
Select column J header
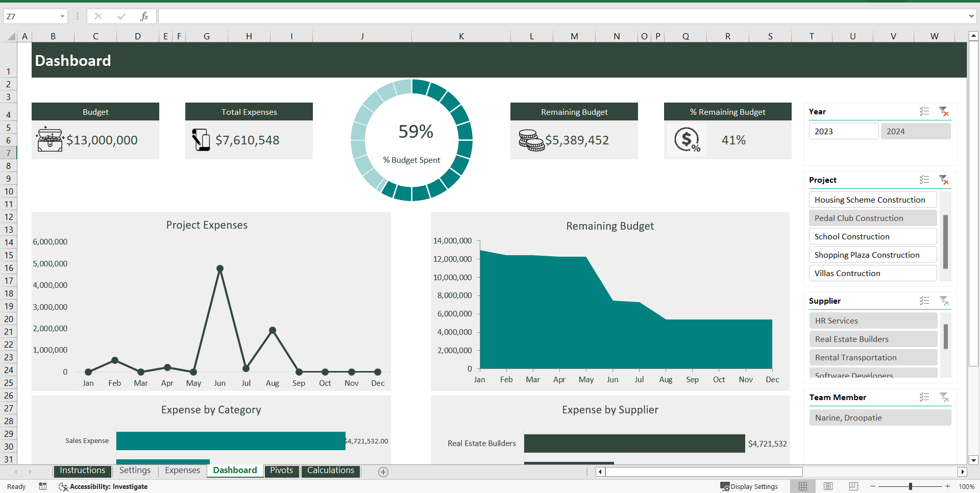click(x=362, y=36)
